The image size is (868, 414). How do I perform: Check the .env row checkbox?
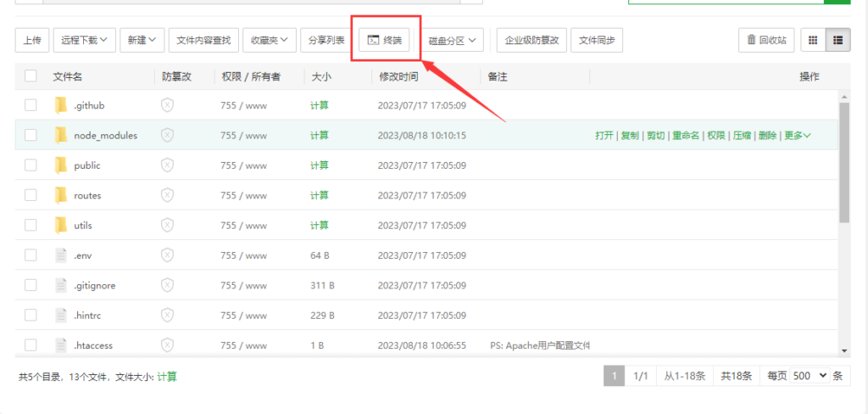tap(31, 255)
